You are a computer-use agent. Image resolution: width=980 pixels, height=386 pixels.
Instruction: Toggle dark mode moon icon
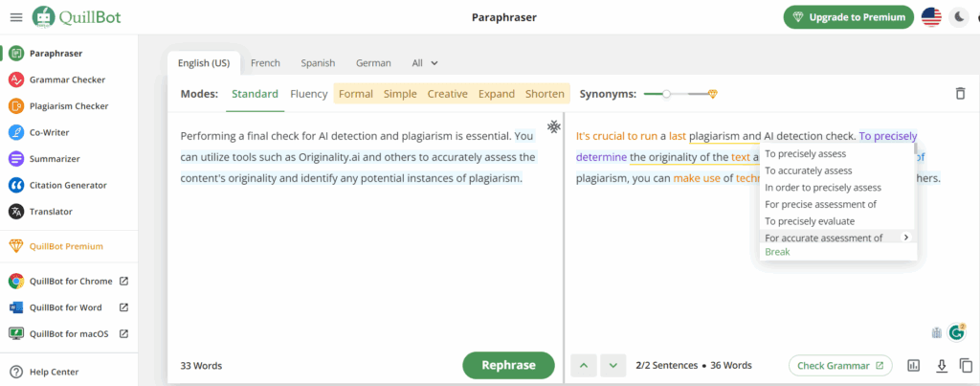(960, 17)
